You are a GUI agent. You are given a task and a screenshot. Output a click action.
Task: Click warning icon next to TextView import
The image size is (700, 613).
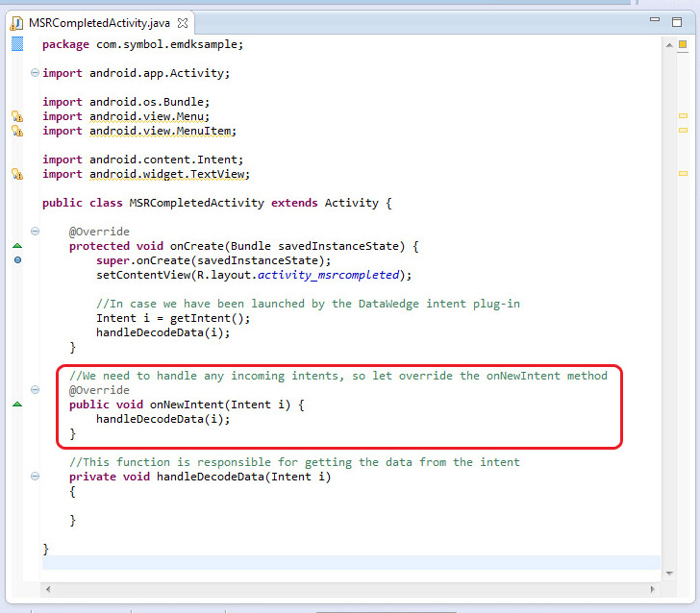(16, 174)
